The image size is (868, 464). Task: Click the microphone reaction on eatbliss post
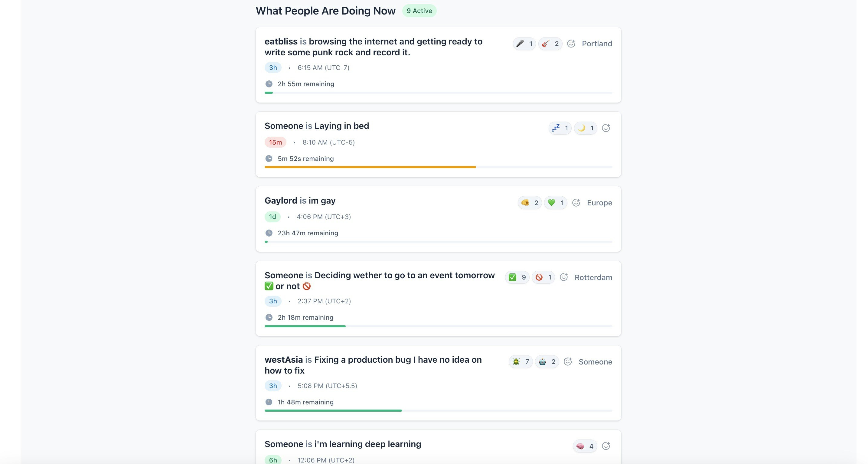pos(524,44)
